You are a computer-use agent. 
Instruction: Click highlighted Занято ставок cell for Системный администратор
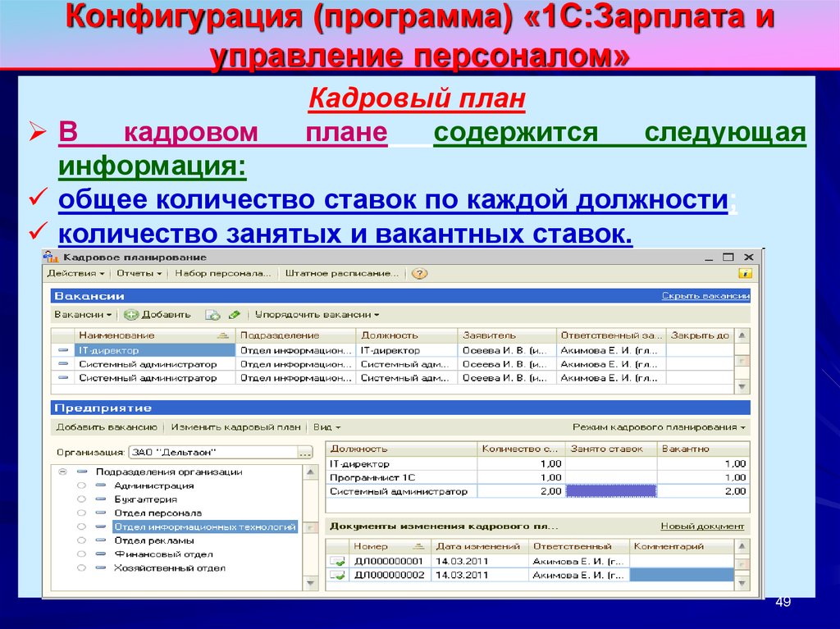(x=611, y=491)
